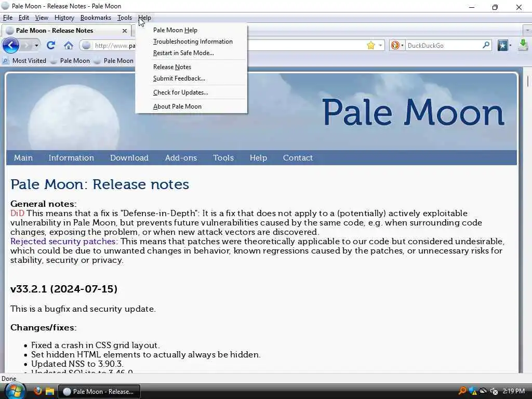Open Information in site navigation
The width and height of the screenshot is (532, 399).
click(x=71, y=158)
